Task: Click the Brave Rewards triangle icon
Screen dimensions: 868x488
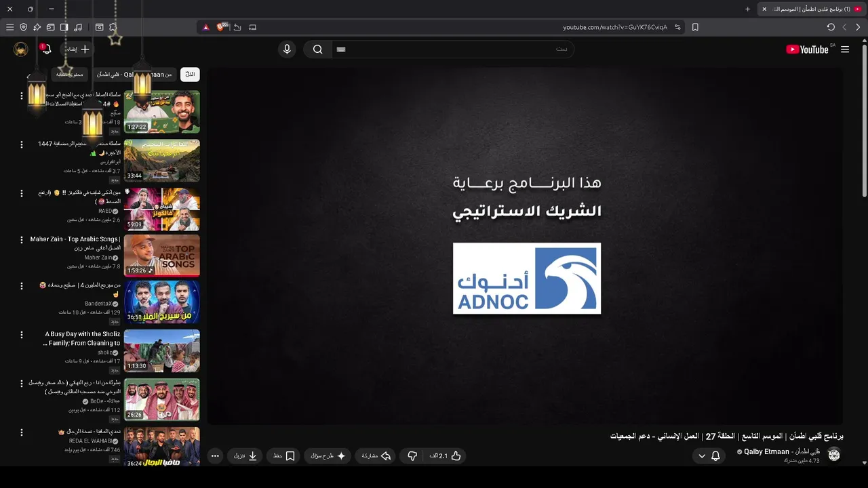Action: click(206, 27)
